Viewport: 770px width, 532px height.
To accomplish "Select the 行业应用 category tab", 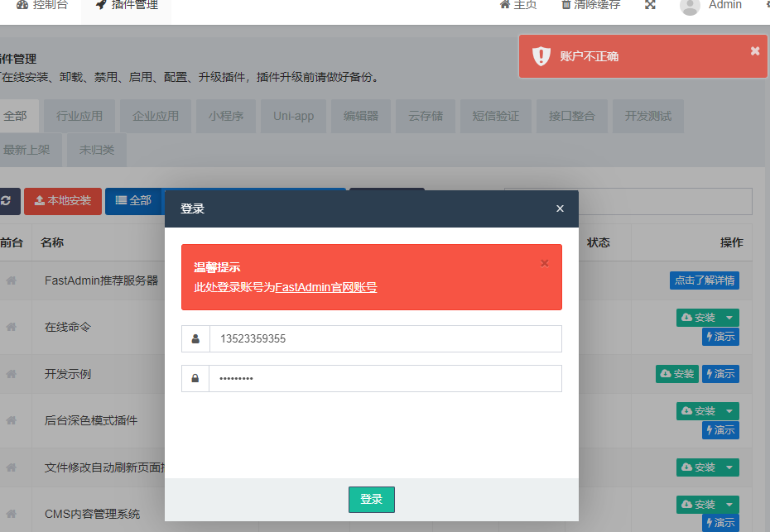I will point(79,117).
